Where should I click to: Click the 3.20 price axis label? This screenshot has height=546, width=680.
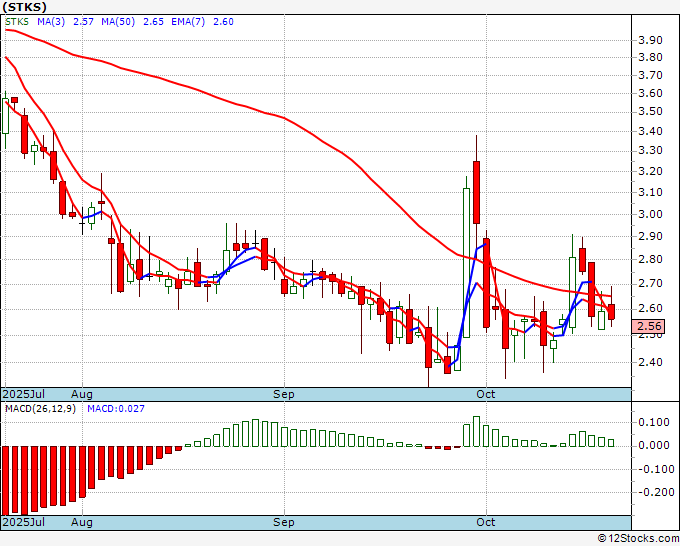[651, 171]
